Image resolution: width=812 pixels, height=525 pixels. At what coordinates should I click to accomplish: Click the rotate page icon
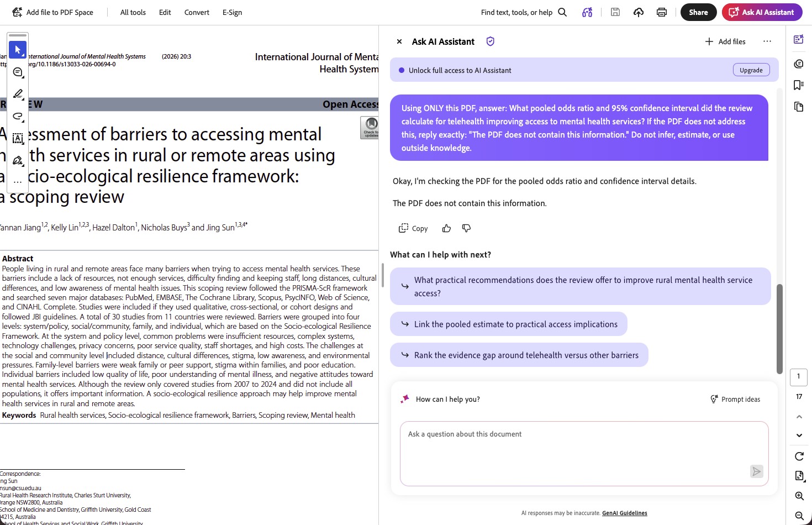(x=799, y=456)
